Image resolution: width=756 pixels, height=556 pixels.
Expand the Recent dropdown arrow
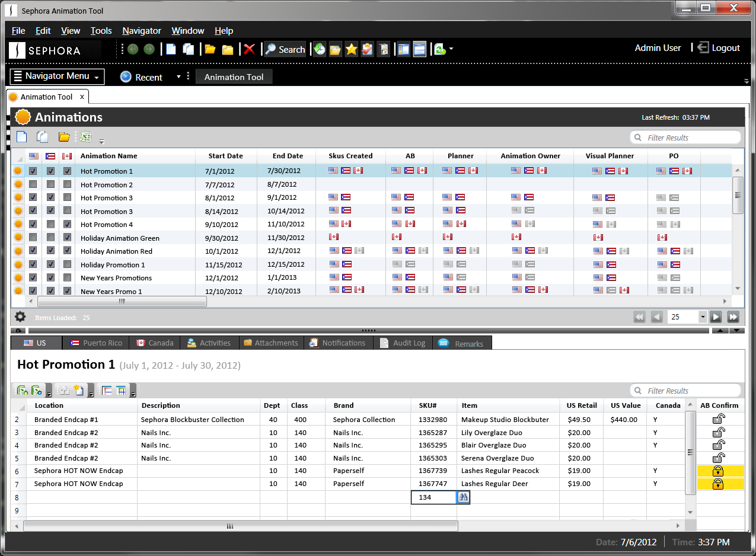(x=178, y=77)
